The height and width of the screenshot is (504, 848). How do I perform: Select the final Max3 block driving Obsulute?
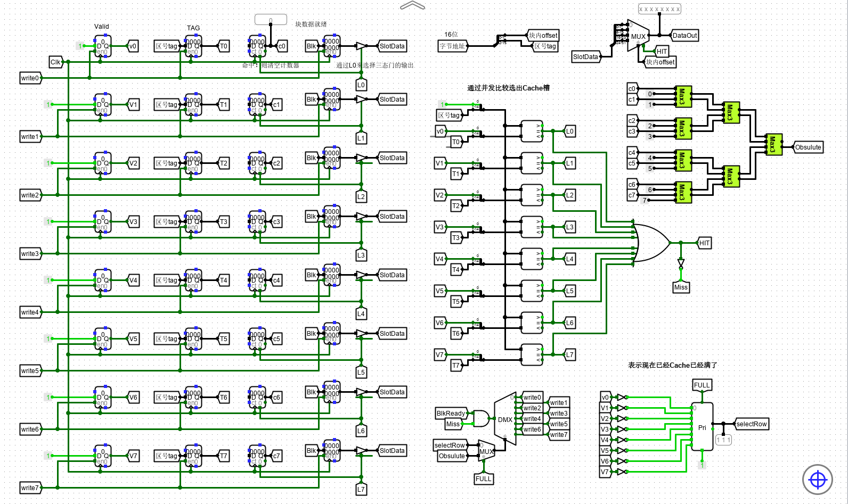click(774, 144)
